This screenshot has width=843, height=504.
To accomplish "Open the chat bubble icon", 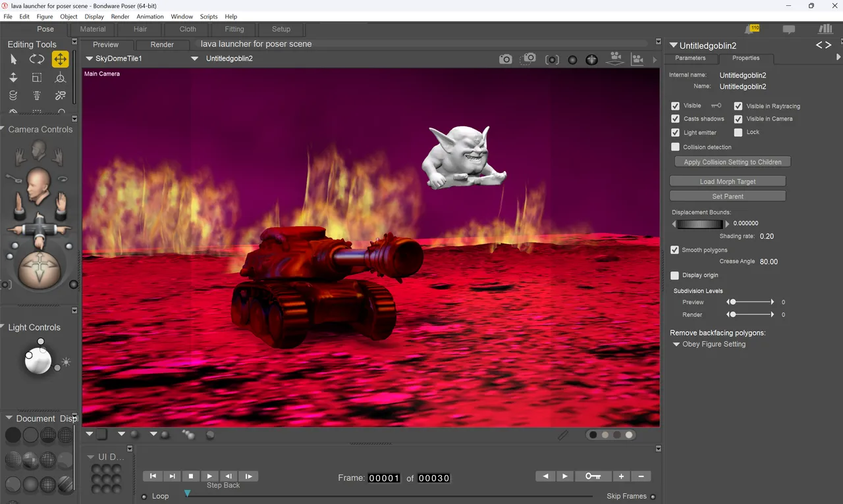I will pyautogui.click(x=788, y=30).
